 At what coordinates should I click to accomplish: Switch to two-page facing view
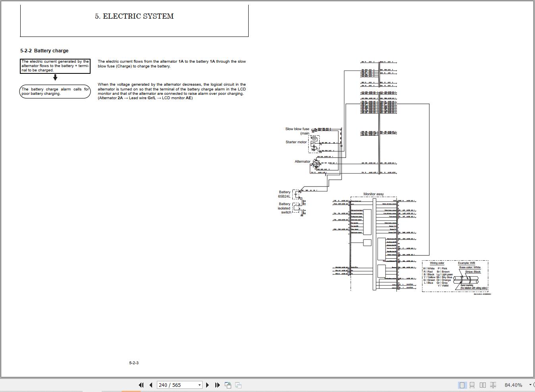click(x=483, y=385)
